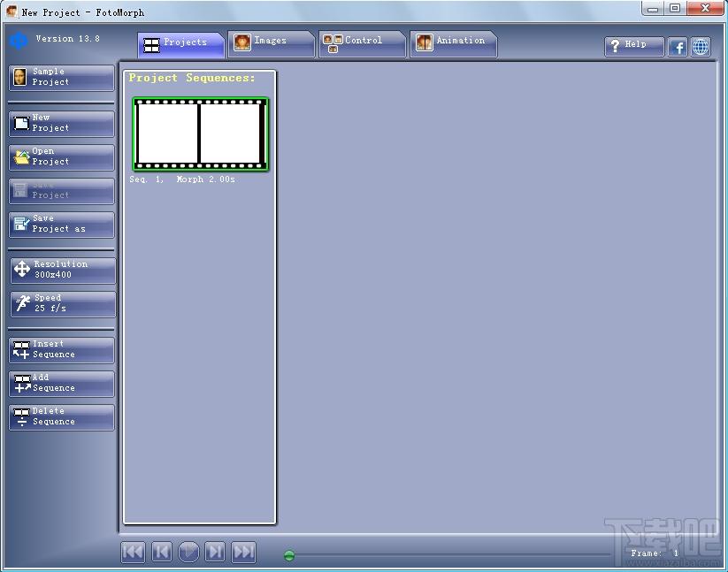Change the Resolution 300x400 setting
Viewport: 728px width, 572px height.
pos(63,271)
